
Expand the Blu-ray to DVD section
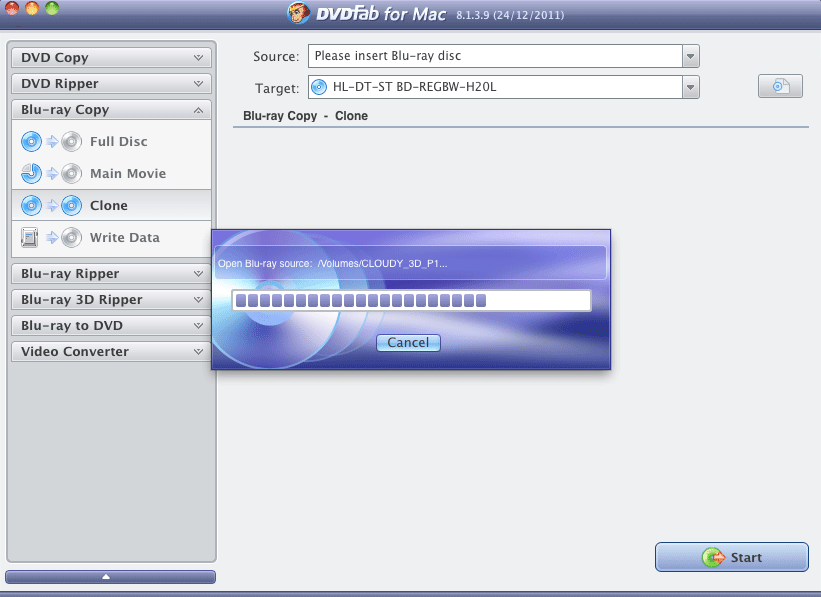111,326
